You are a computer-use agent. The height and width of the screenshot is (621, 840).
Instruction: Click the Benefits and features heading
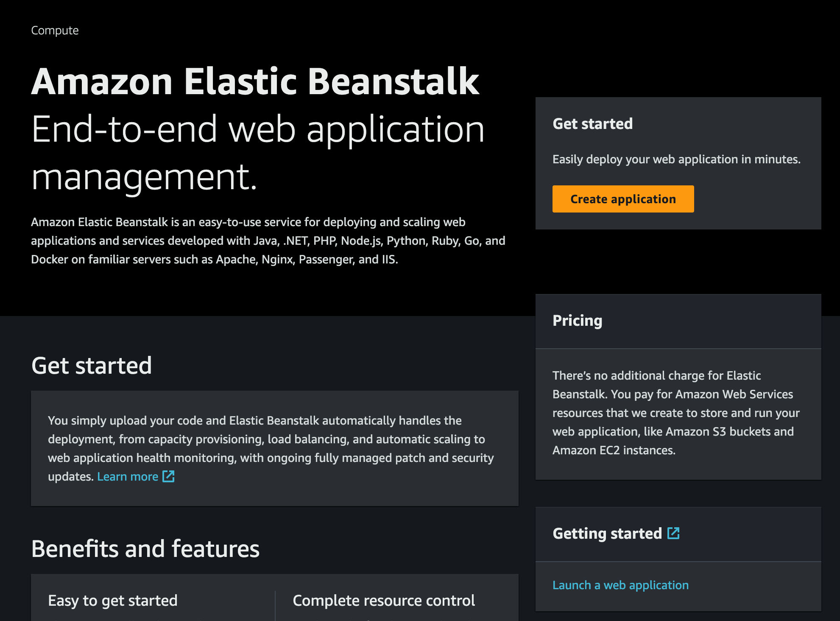click(145, 548)
